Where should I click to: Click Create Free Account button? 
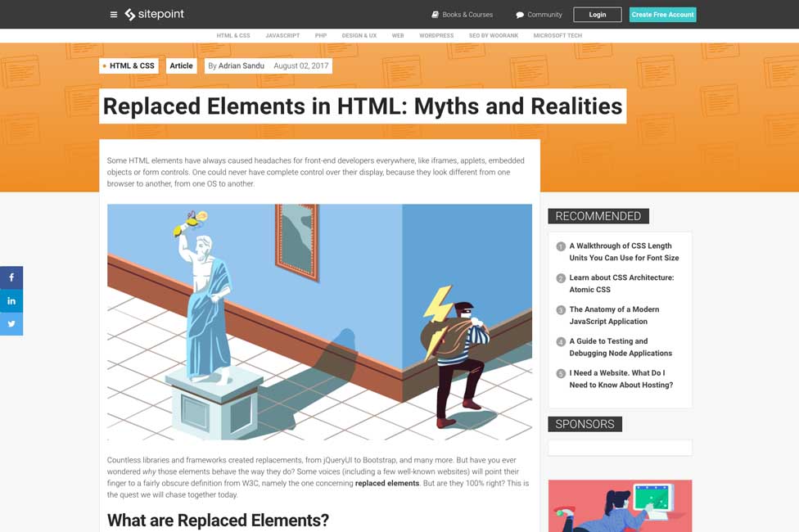(662, 15)
